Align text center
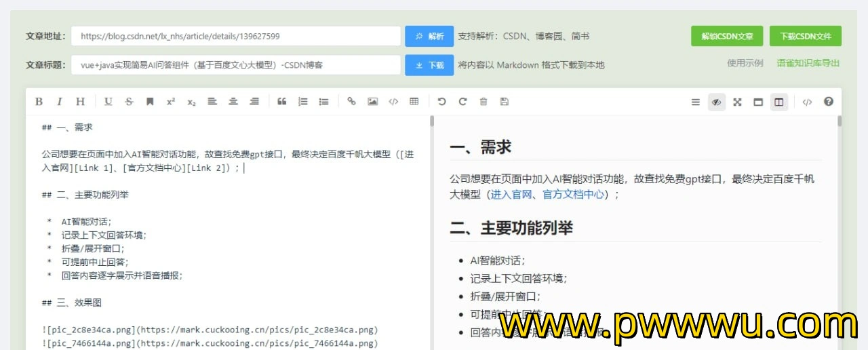The image size is (868, 350). (233, 102)
